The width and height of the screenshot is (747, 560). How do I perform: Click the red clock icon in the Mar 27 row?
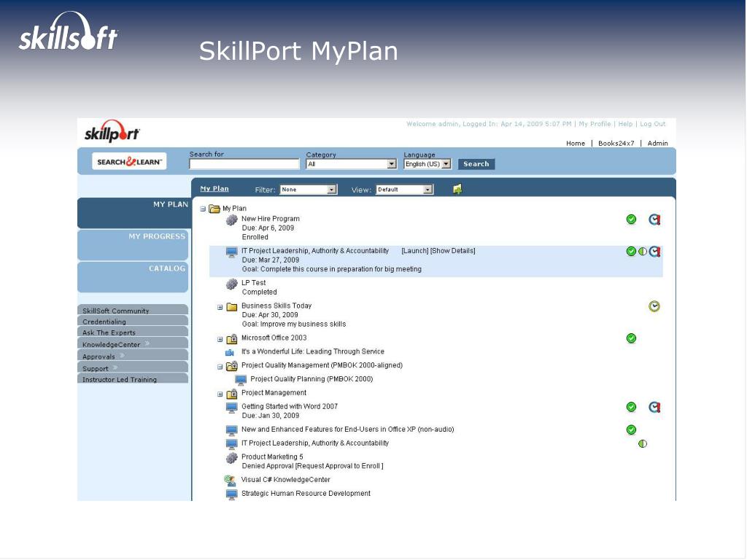(654, 251)
